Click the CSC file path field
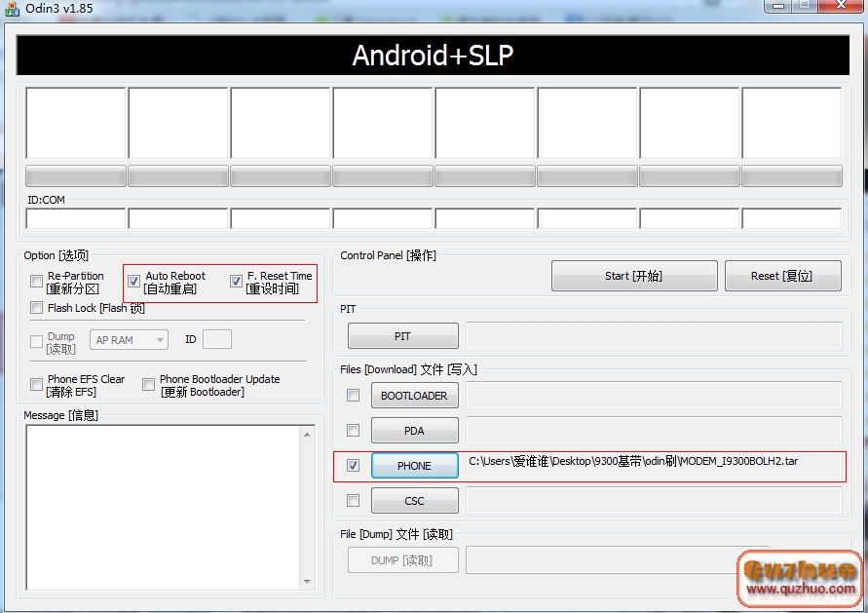 654,501
